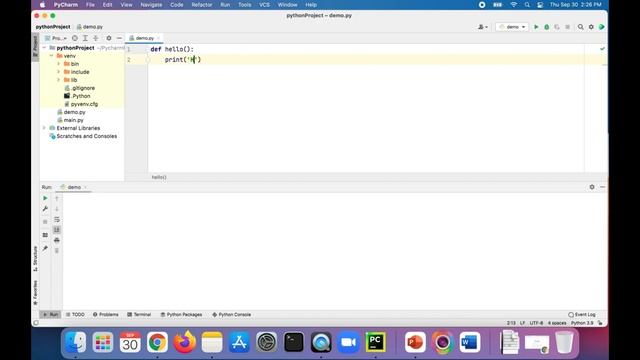Open Project panel options gear
Viewport: 640px width, 360px height.
point(109,38)
